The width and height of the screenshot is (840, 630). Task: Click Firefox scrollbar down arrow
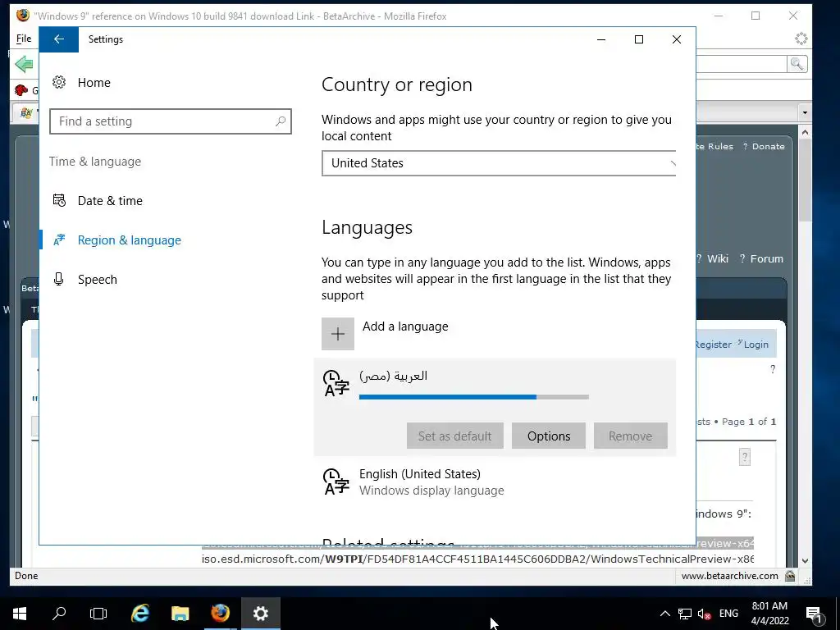pyautogui.click(x=805, y=561)
